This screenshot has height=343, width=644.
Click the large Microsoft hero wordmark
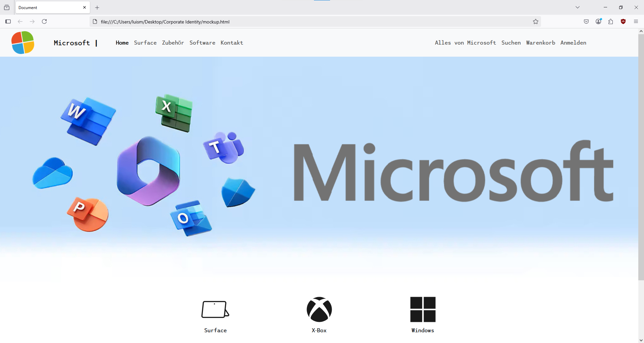pyautogui.click(x=453, y=171)
